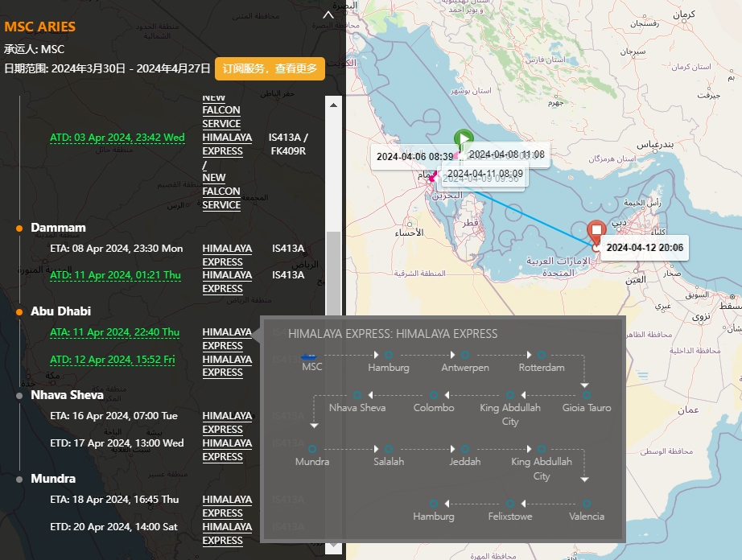
Task: Click King Abdullah City circle beside Gioia Tauro
Action: click(x=510, y=395)
